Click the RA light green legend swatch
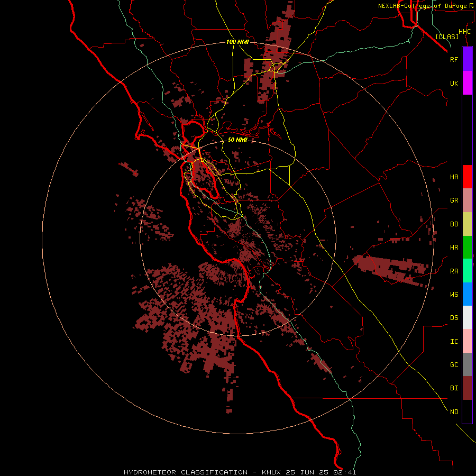Screen dimensions: 476x476 click(x=467, y=271)
